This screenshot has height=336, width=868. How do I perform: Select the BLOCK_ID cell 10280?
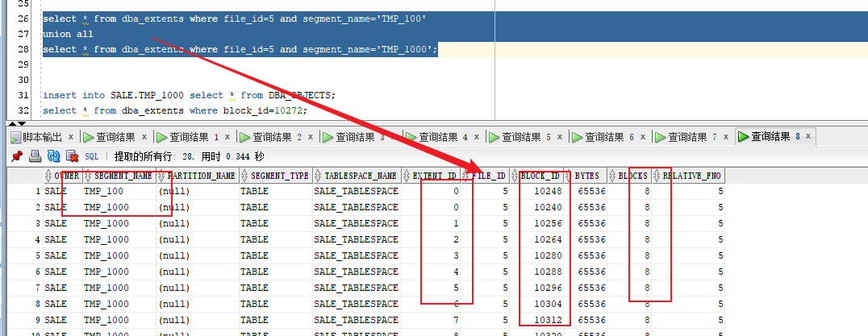[x=537, y=255]
